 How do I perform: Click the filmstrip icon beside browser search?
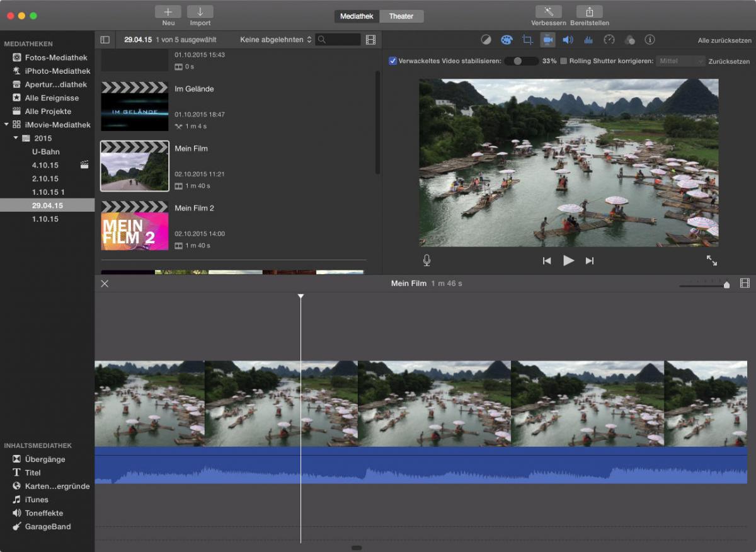[370, 40]
